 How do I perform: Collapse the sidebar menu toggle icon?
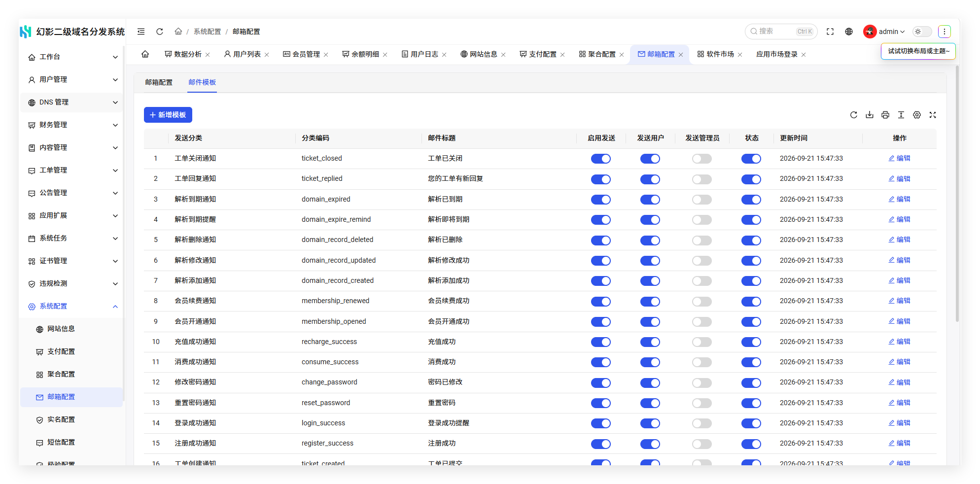(141, 32)
